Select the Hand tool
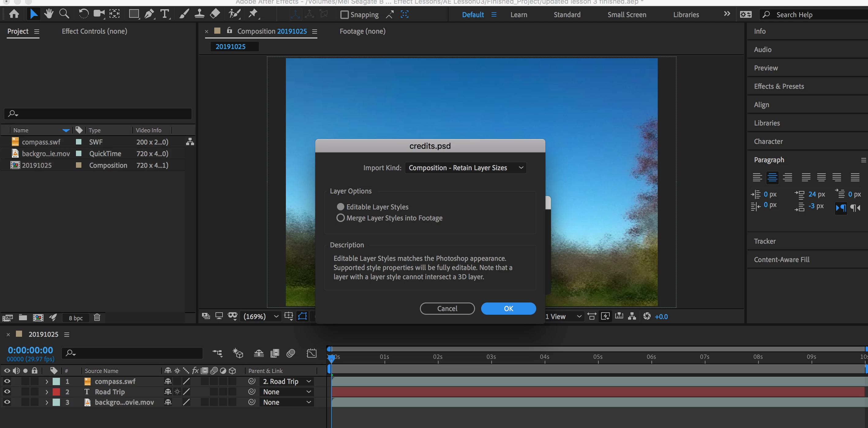Viewport: 868px width, 428px height. [x=49, y=14]
